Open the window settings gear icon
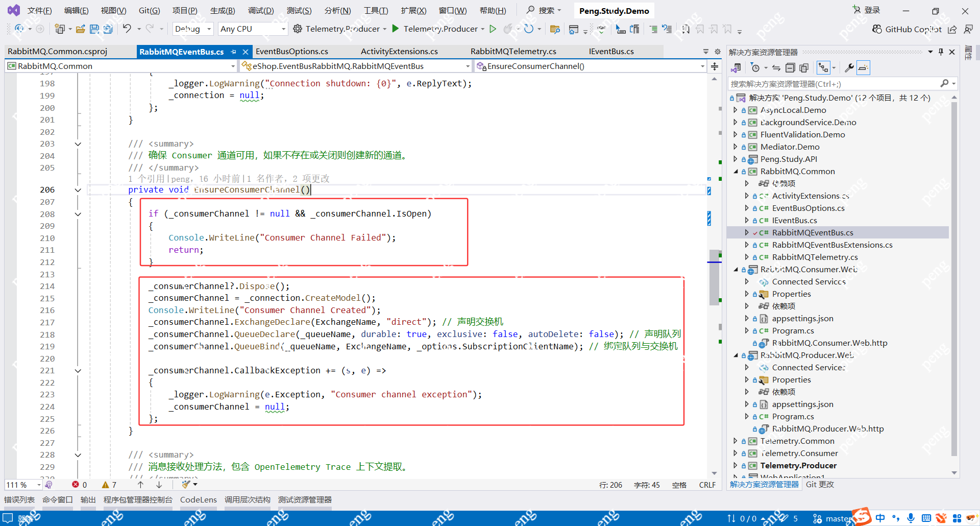This screenshot has width=980, height=526. (x=717, y=52)
